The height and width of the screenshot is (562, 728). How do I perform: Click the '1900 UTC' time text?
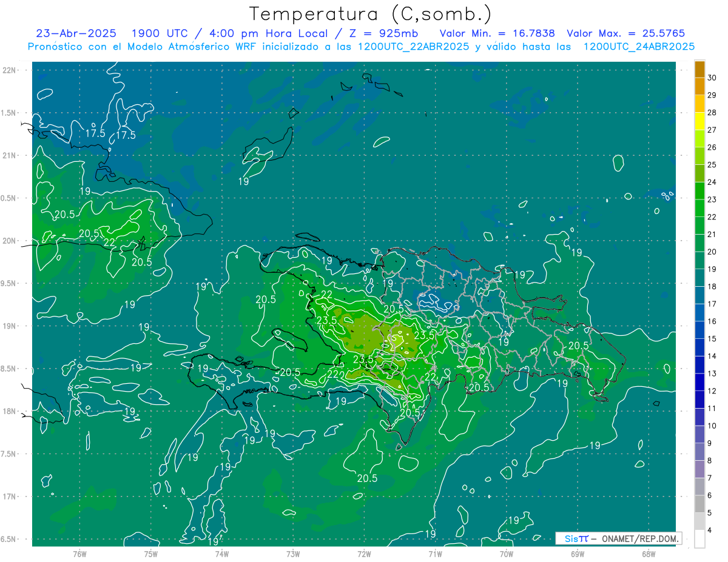pyautogui.click(x=159, y=33)
